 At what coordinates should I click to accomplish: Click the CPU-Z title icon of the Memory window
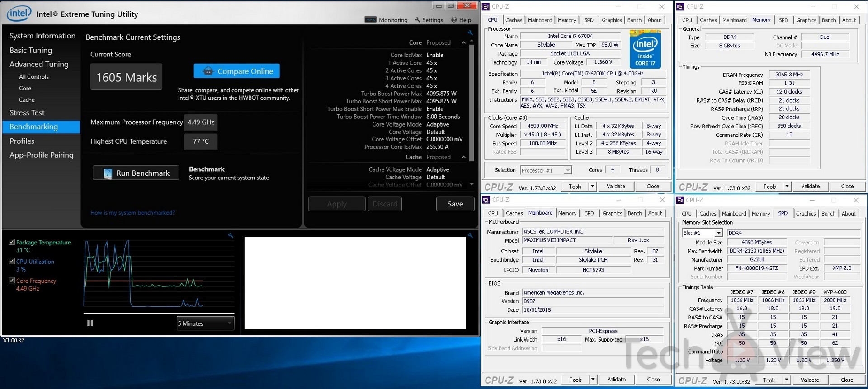click(x=680, y=6)
